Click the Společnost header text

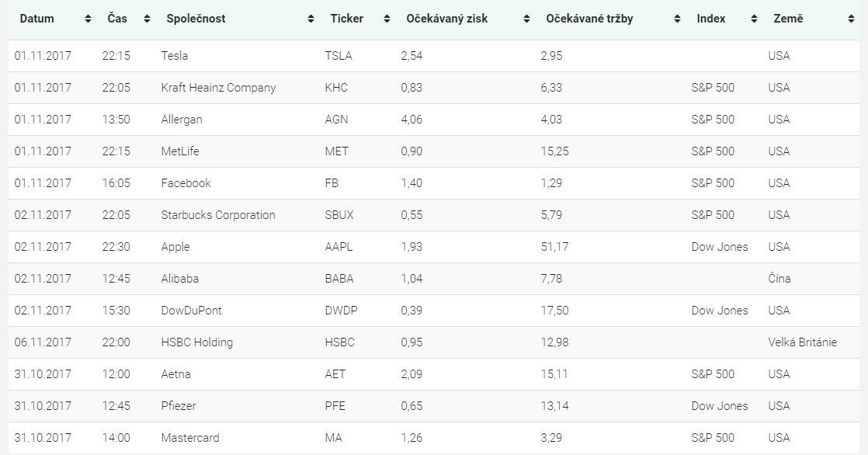pyautogui.click(x=196, y=19)
